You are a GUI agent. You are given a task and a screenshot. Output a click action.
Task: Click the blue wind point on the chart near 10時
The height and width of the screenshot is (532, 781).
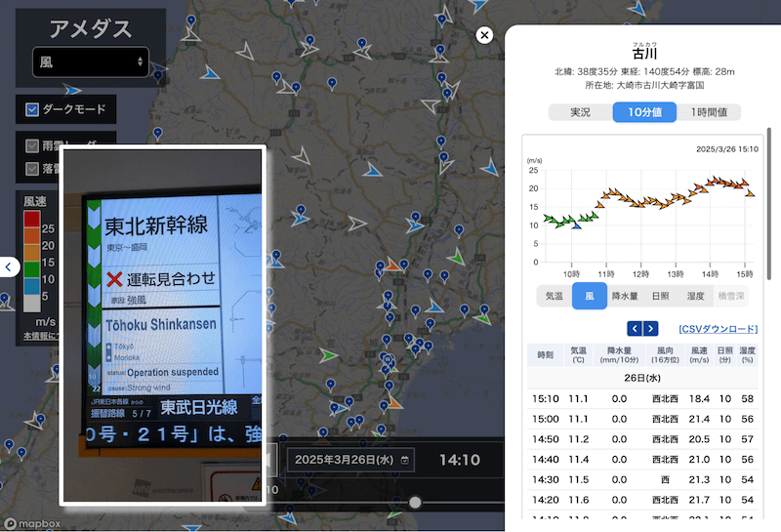pyautogui.click(x=576, y=225)
